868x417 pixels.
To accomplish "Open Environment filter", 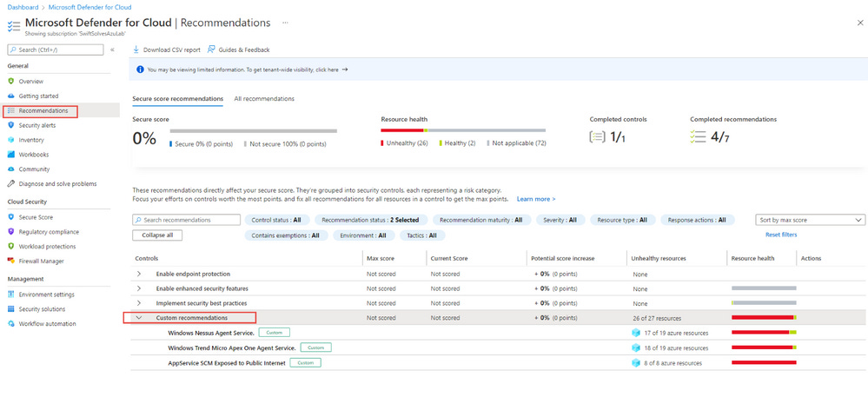I will click(363, 235).
